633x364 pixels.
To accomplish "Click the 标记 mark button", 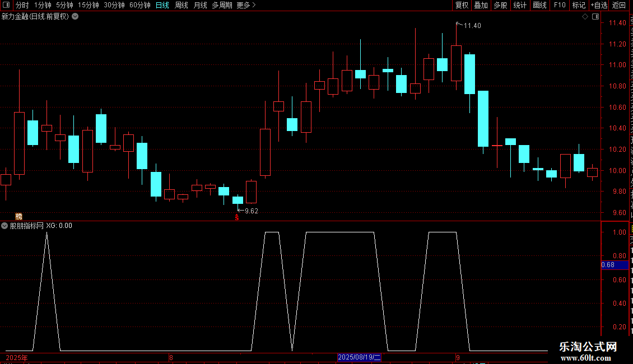I will coord(579,5).
